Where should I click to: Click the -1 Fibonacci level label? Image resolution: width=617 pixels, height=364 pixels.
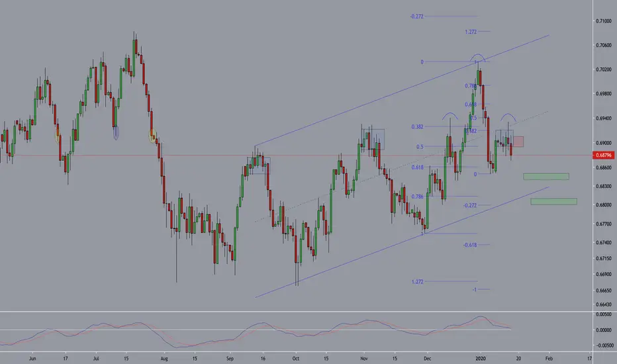point(474,289)
